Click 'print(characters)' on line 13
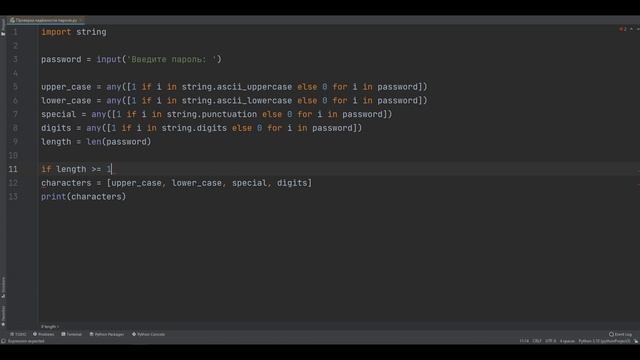Screen dimensions: 640x360 pyautogui.click(x=83, y=197)
